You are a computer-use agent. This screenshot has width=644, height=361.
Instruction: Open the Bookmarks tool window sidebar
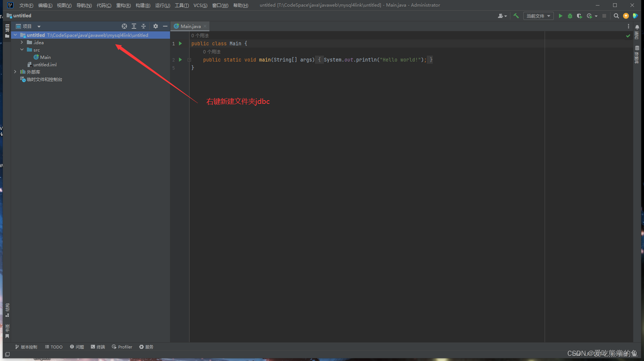pos(7,331)
